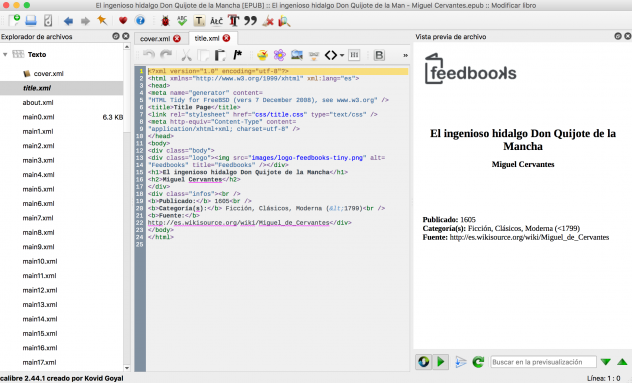The width and height of the screenshot is (632, 383).
Task: Close the Explorador de archivos panel
Action: pyautogui.click(x=126, y=36)
